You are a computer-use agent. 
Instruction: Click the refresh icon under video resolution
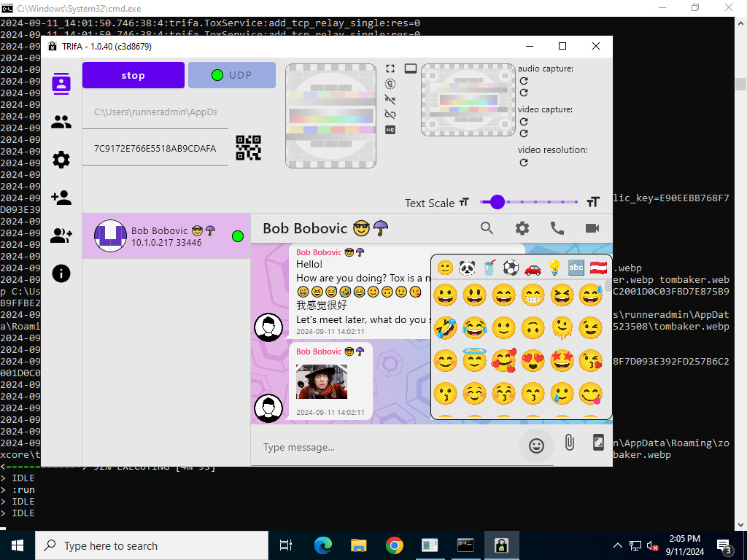(x=524, y=163)
